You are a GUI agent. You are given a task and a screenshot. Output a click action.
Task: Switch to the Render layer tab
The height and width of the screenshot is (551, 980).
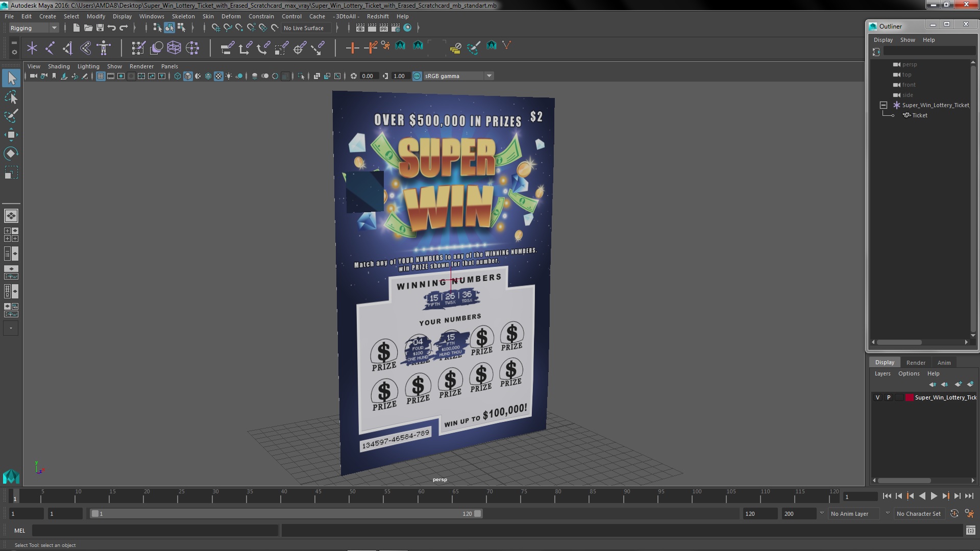(x=916, y=363)
